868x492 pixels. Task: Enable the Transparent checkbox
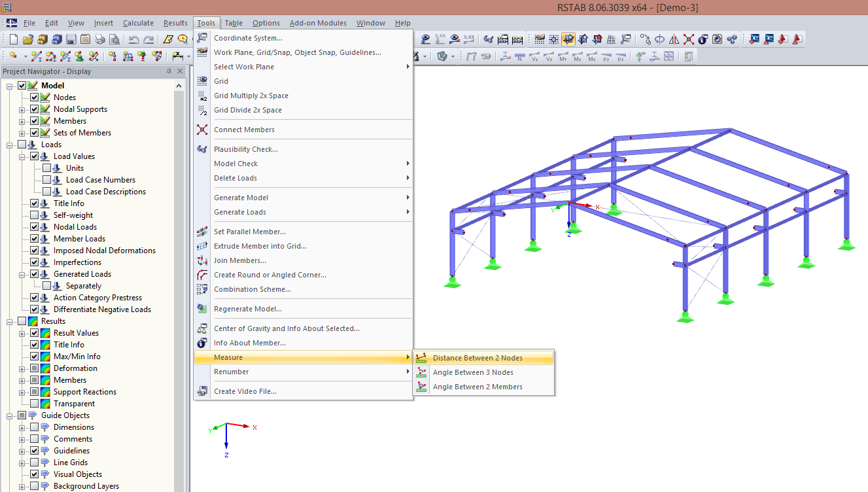[x=35, y=404]
